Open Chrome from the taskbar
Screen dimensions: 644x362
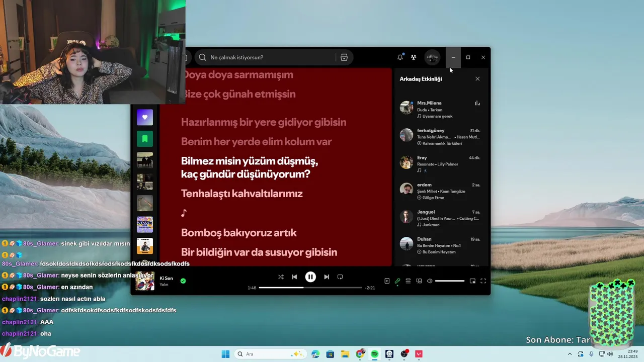(360, 354)
